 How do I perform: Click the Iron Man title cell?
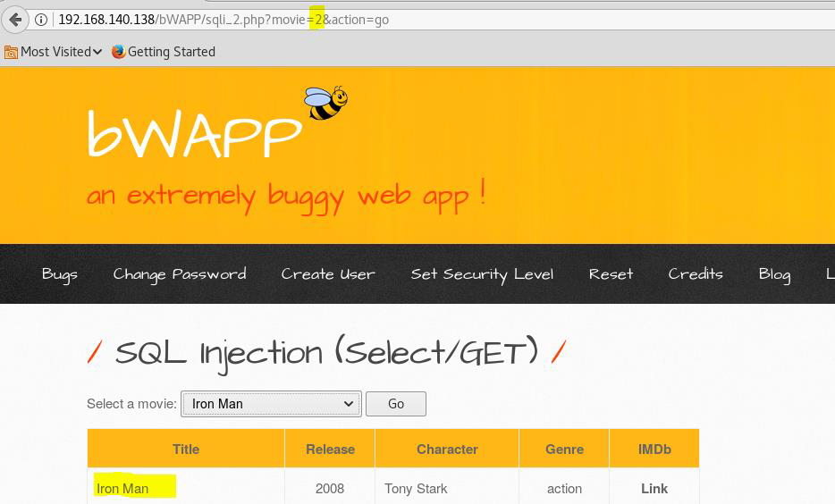[x=123, y=489]
